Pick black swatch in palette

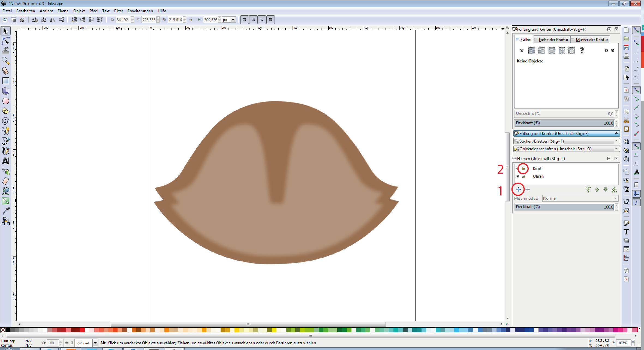coord(8,330)
